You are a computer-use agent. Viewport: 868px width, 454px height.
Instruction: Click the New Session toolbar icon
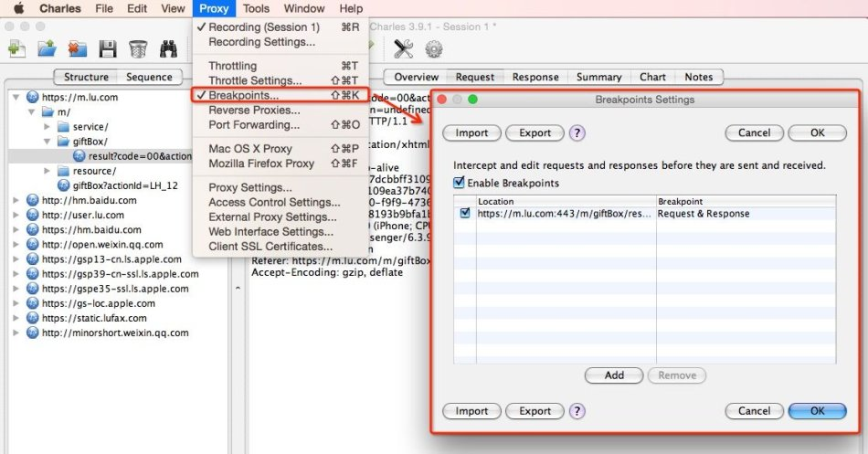[16, 49]
